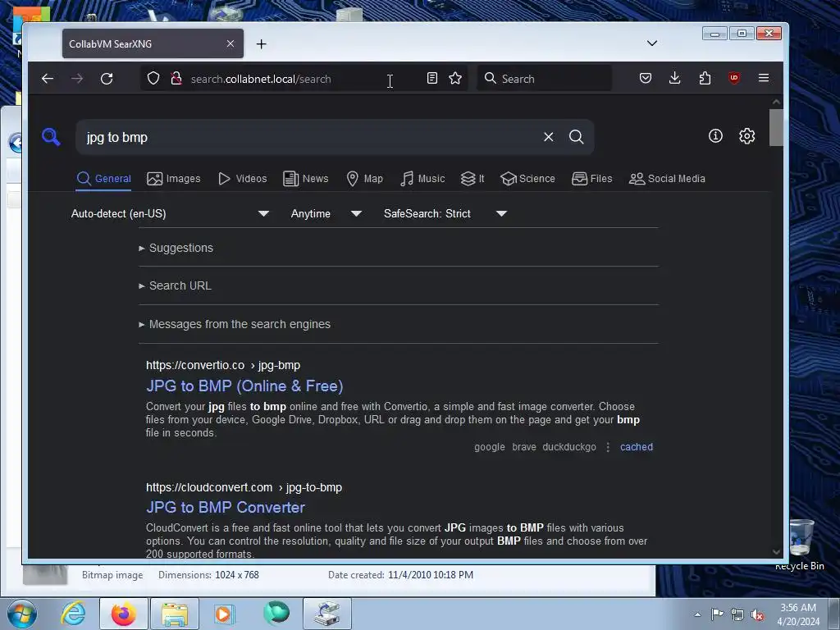The width and height of the screenshot is (840, 630).
Task: Toggle reader view icon in address bar
Action: (431, 78)
